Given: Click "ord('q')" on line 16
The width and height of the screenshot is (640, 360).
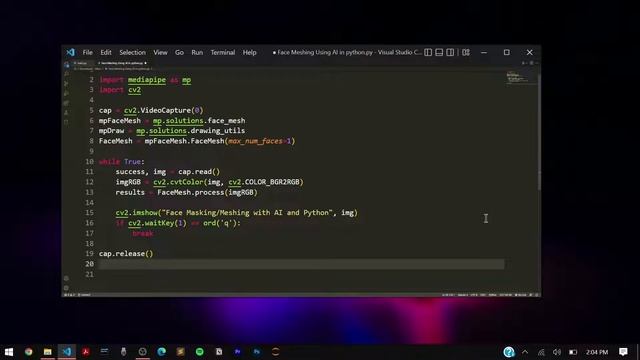Looking at the screenshot, I should pyautogui.click(x=220, y=223).
